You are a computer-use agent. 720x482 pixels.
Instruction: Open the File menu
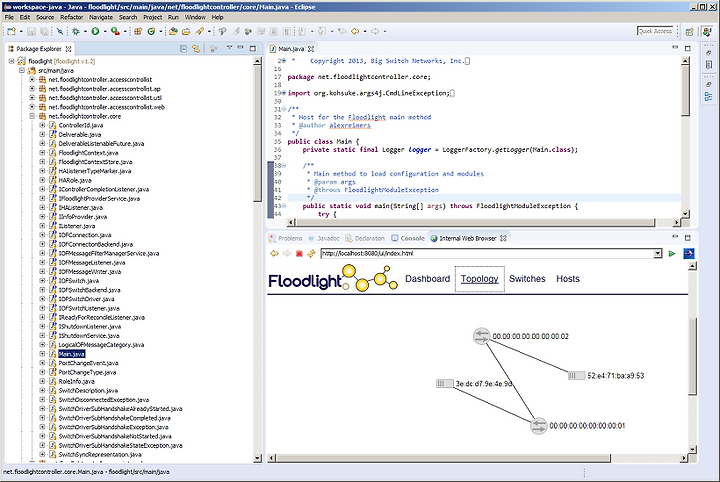tap(9, 17)
